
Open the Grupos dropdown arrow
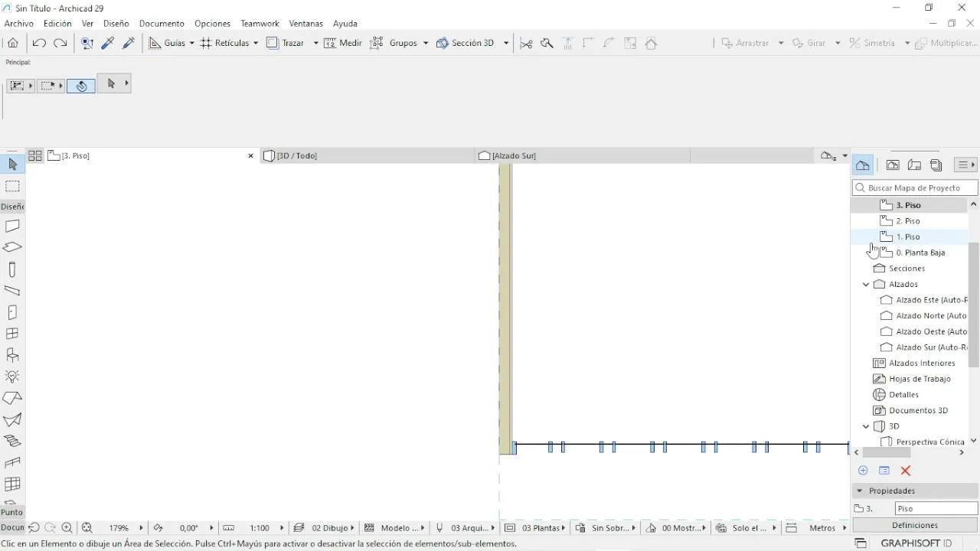click(x=426, y=44)
